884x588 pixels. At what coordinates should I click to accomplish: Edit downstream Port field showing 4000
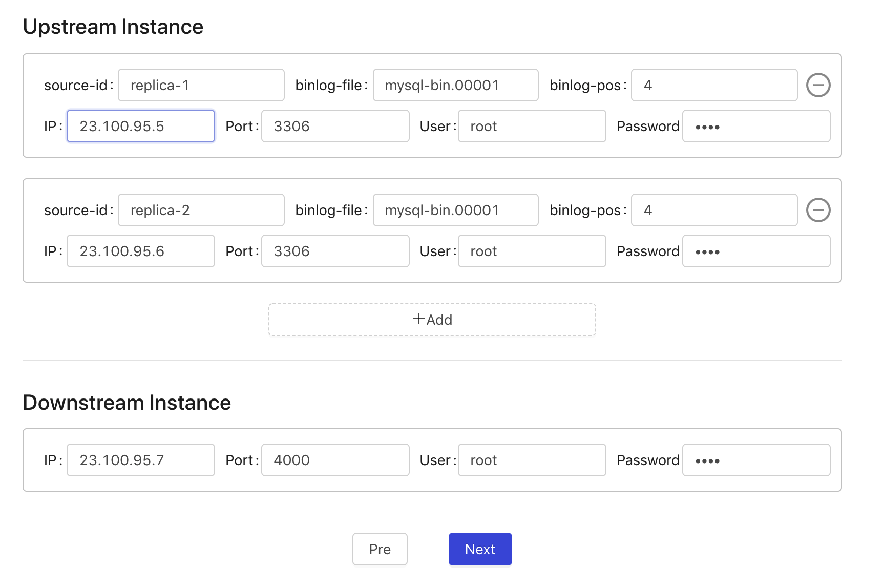click(x=335, y=460)
